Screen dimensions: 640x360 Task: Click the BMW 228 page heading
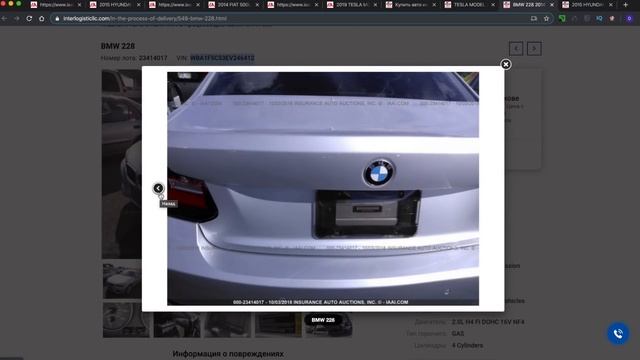[118, 46]
